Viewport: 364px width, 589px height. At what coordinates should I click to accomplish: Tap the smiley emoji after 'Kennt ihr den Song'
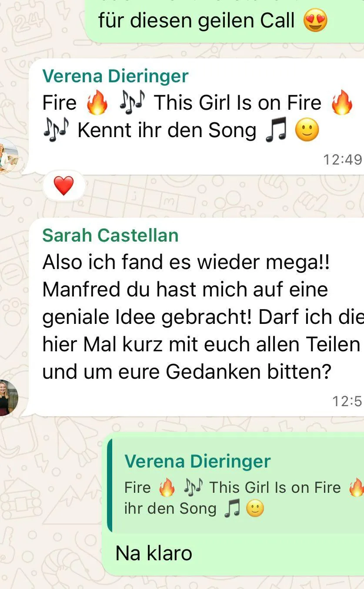pos(307,131)
